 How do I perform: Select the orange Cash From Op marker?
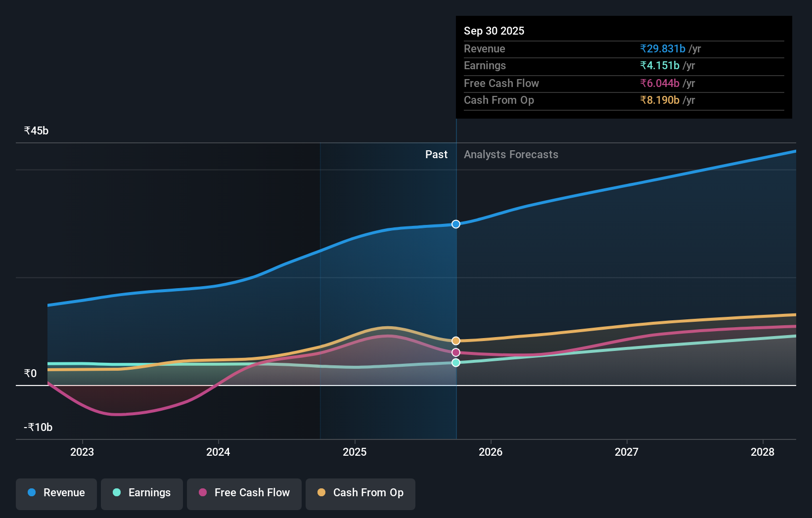[455, 340]
